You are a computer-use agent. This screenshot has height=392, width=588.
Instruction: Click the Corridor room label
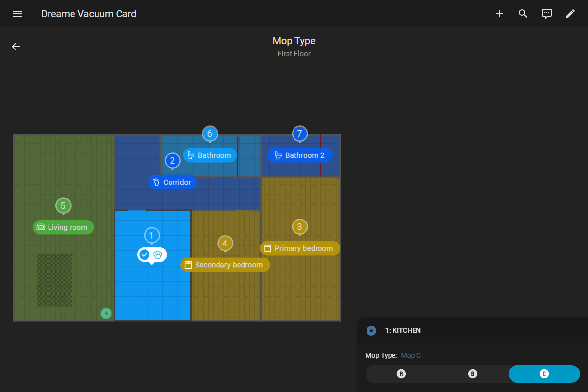click(x=173, y=182)
